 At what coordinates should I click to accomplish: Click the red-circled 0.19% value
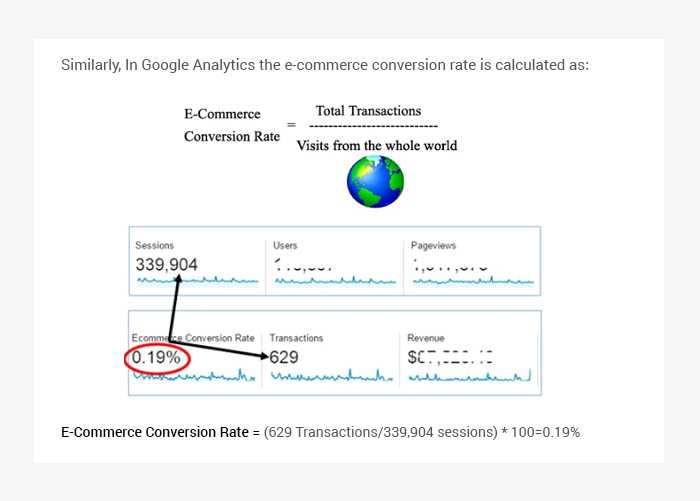(158, 357)
